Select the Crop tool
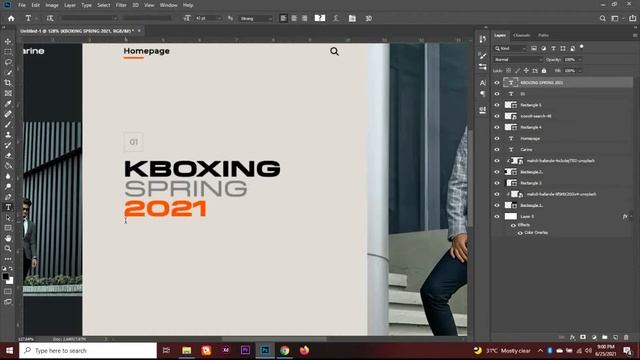 click(x=8, y=83)
